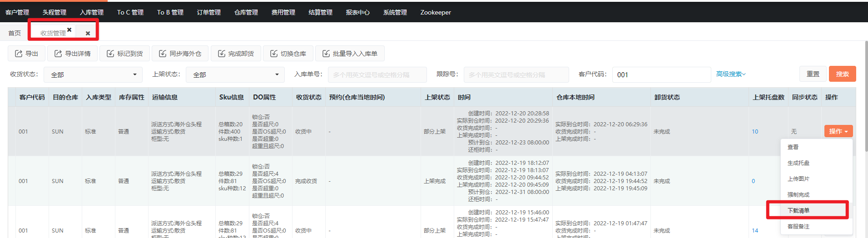Expand 高级搜索 advanced search

pos(731,74)
